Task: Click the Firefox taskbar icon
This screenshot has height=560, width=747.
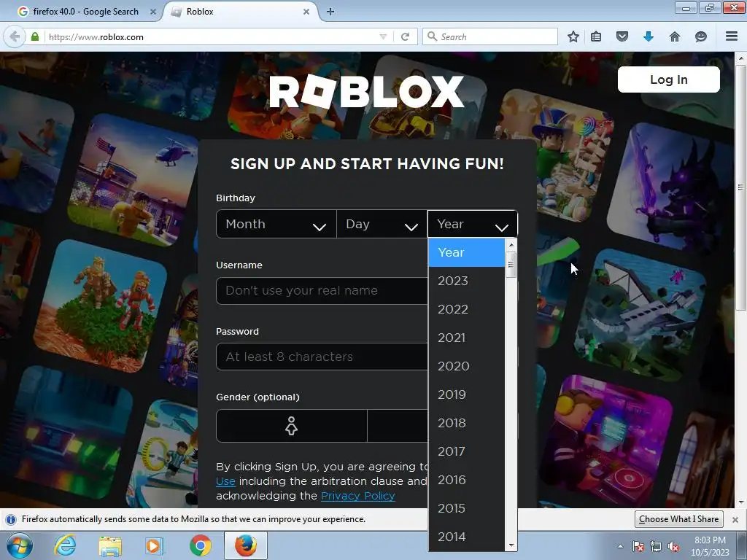Action: (x=246, y=545)
